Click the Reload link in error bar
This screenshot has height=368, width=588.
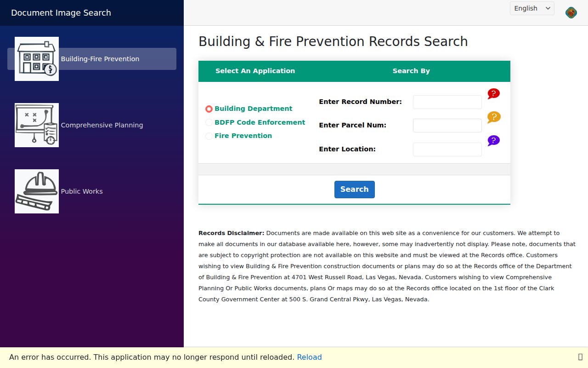click(x=310, y=357)
